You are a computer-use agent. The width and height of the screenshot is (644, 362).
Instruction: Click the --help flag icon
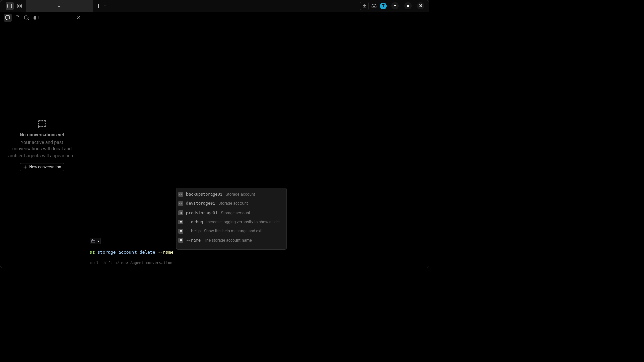point(181,231)
